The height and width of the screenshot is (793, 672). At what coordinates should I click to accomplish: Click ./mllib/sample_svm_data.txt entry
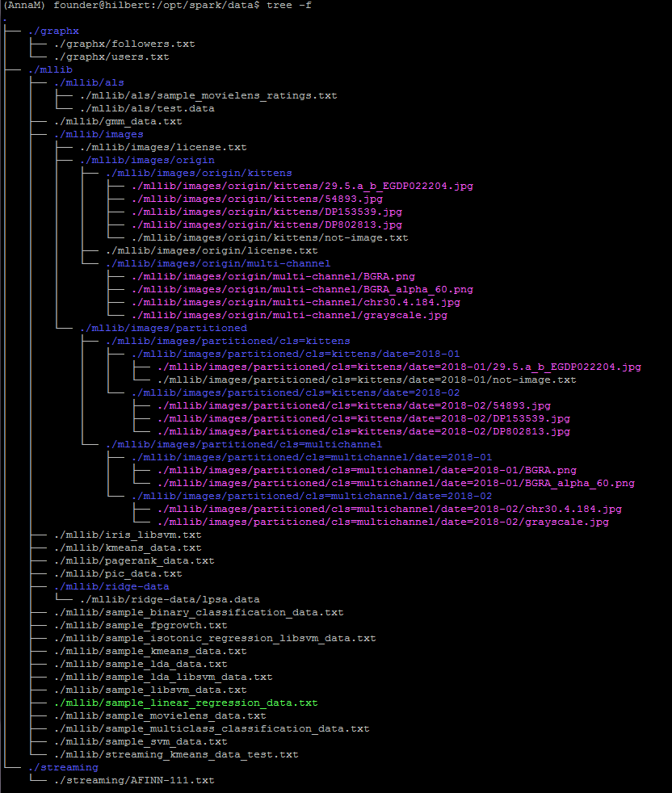coord(141,742)
